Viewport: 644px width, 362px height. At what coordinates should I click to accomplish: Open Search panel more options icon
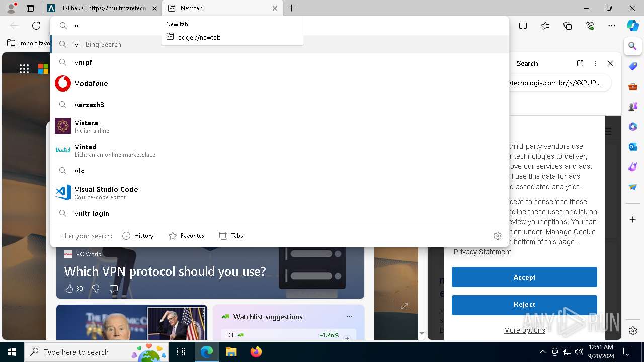click(x=595, y=63)
